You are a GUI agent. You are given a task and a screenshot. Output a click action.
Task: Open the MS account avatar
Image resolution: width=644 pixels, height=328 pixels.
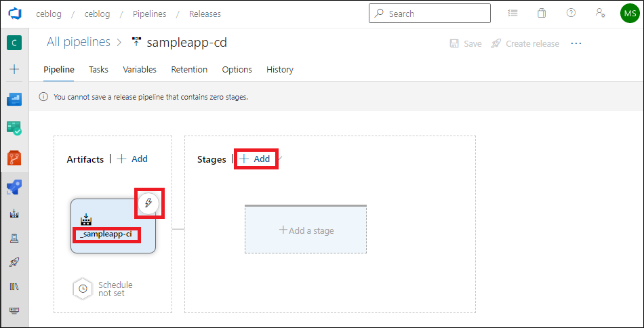click(x=630, y=14)
